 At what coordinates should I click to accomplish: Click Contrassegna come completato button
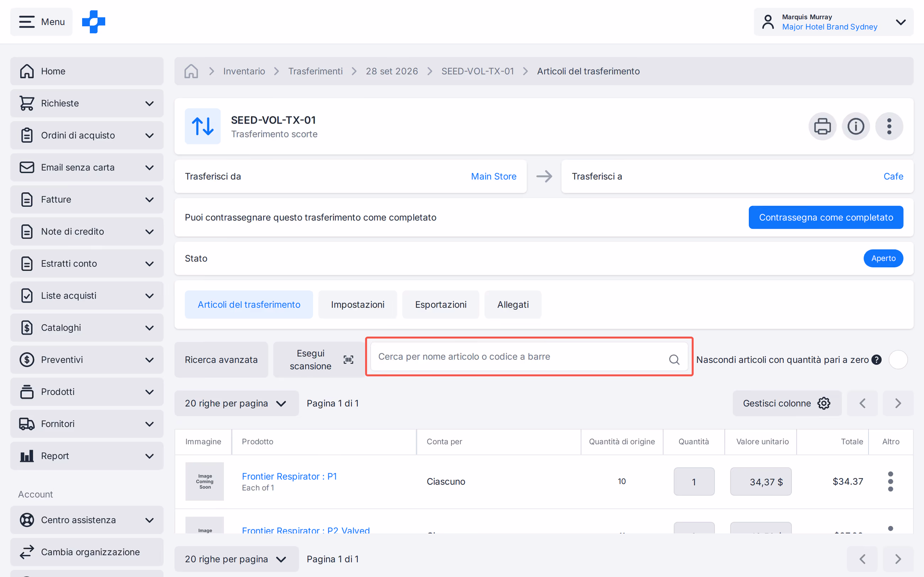click(826, 217)
